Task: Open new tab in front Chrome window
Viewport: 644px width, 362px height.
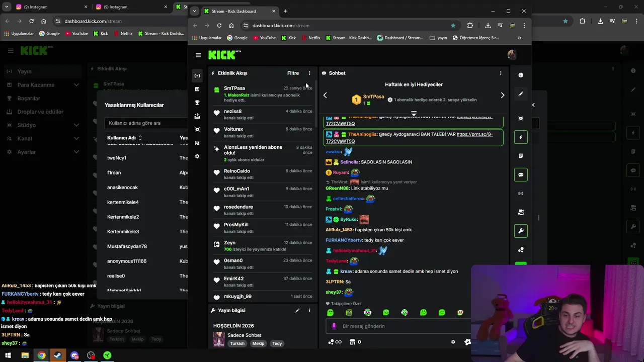Action: point(285,11)
